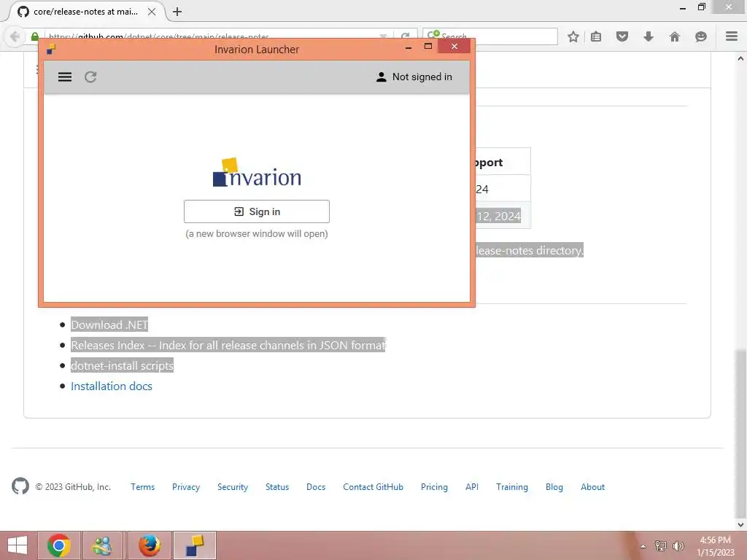Open the Terms footer link
The height and width of the screenshot is (560, 747).
click(x=142, y=486)
